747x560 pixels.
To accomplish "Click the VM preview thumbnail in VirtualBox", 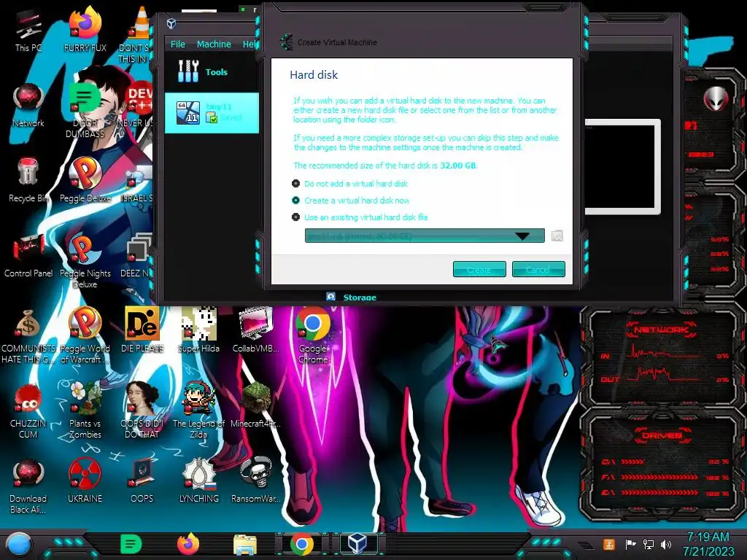I will [622, 167].
